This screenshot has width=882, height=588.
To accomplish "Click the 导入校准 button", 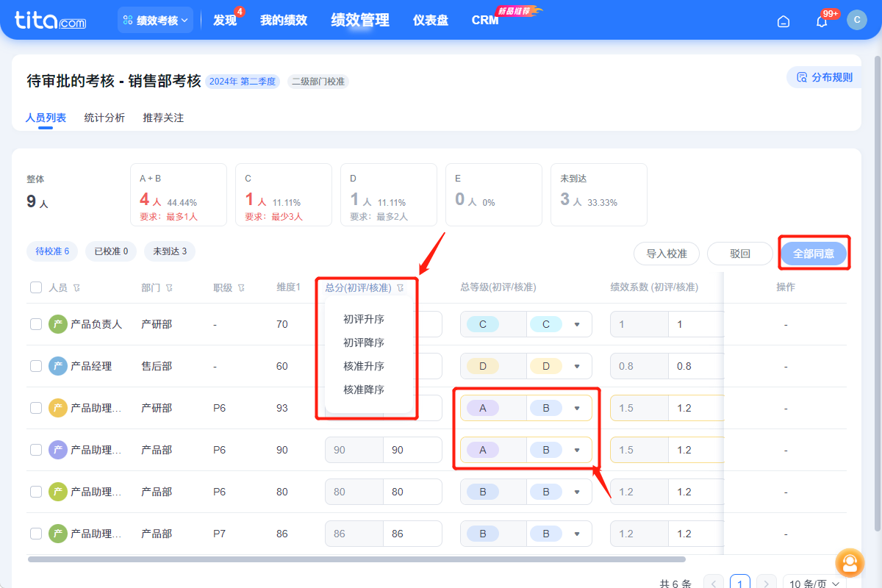I will pyautogui.click(x=667, y=254).
